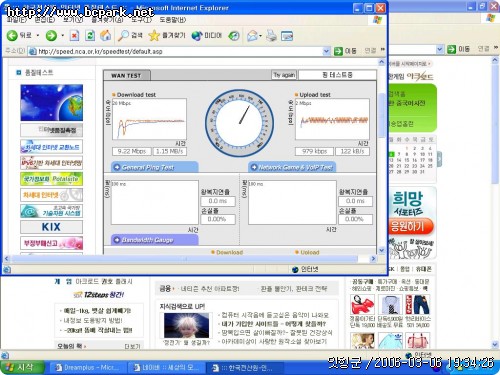Expand General Ping Test section
Image resolution: width=500 pixels, height=375 pixels.
tap(154, 167)
